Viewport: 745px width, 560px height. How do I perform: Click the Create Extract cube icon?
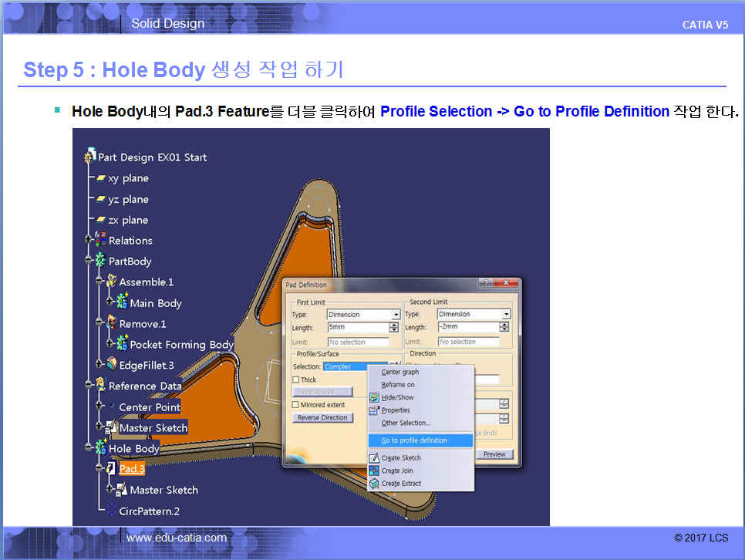[x=374, y=484]
